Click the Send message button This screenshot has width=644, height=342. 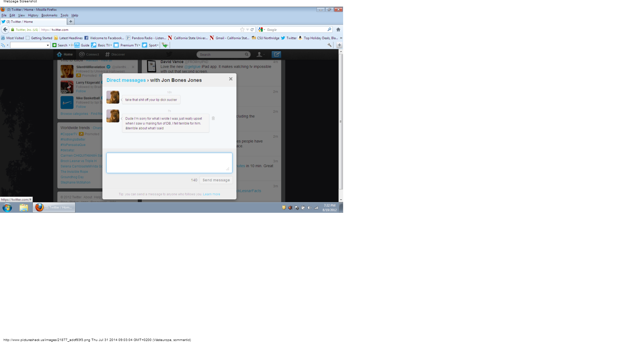(216, 180)
